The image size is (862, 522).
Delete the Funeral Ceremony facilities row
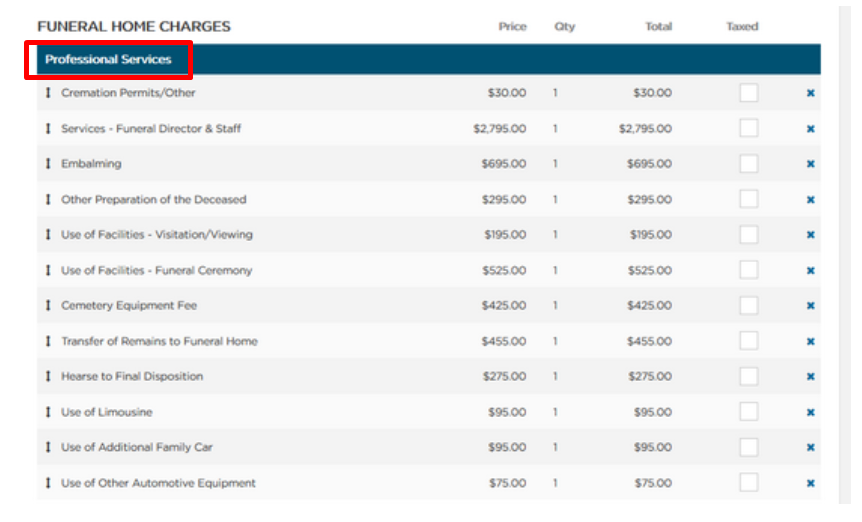[810, 270]
